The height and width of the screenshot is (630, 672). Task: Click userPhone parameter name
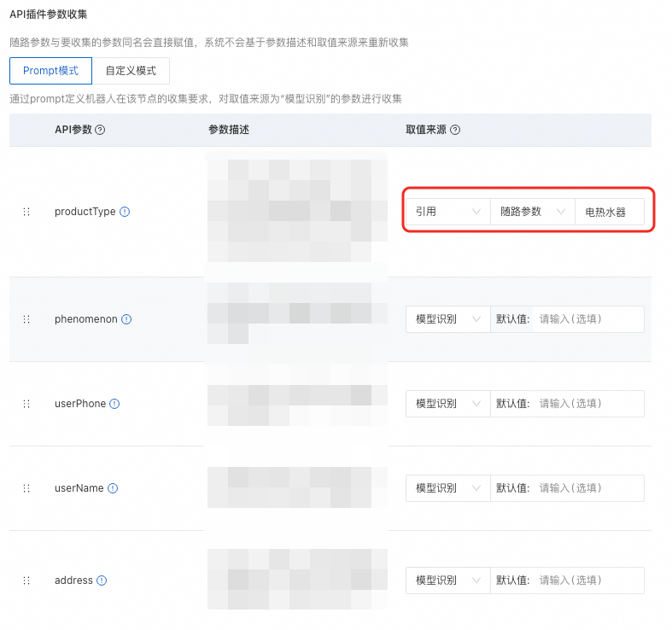click(x=80, y=404)
